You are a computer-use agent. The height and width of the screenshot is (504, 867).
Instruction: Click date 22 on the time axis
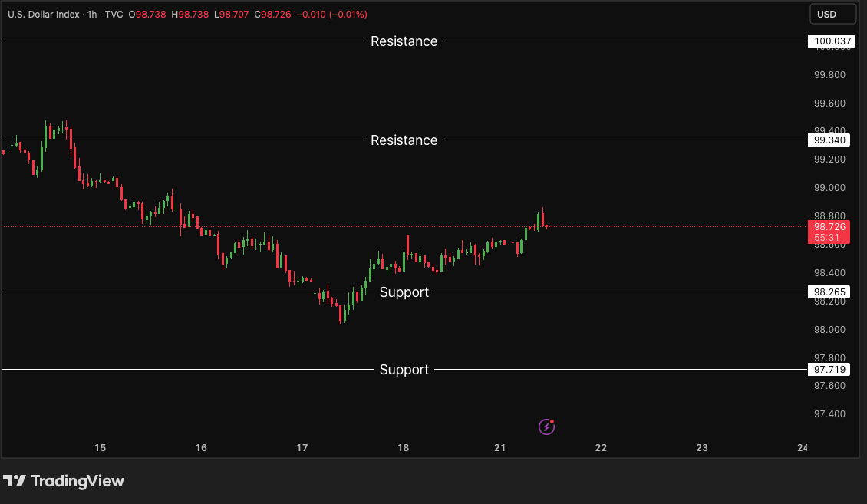pyautogui.click(x=601, y=448)
